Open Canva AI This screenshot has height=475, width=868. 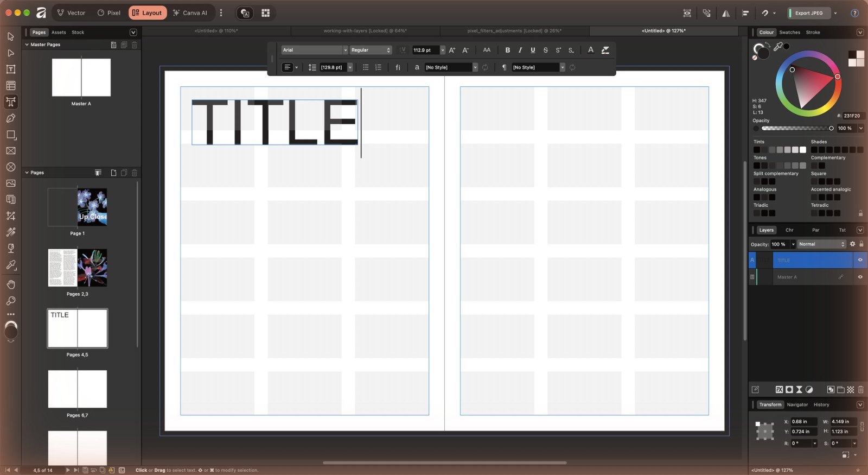click(x=190, y=13)
